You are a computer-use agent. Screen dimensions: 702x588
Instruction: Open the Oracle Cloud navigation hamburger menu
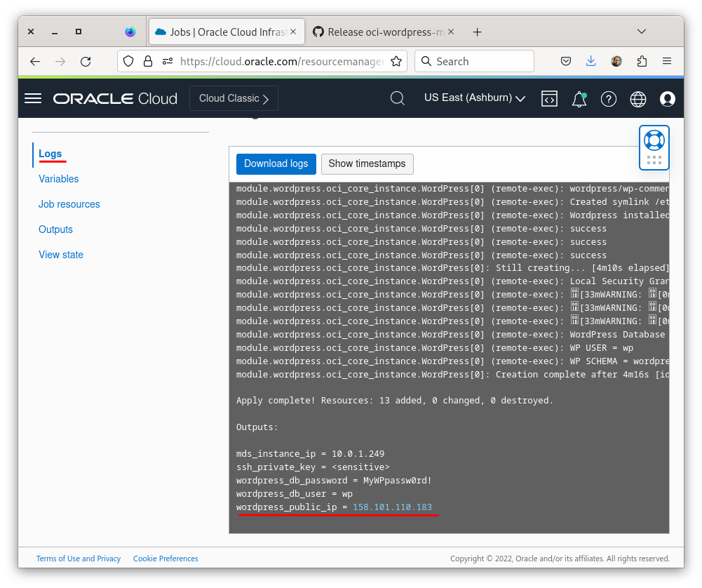(32, 98)
